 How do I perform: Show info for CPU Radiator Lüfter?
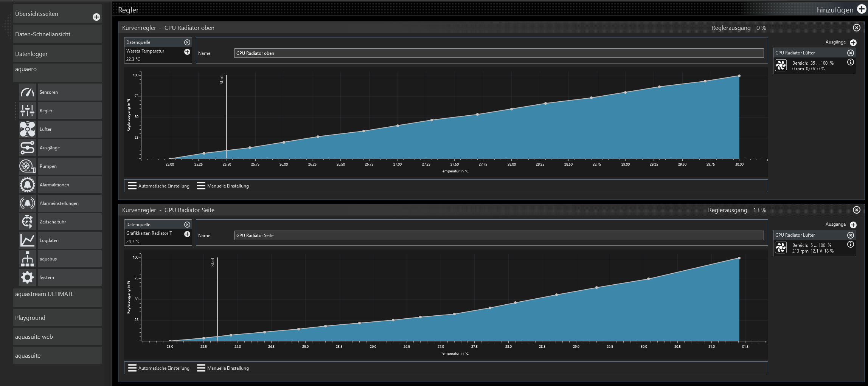point(851,62)
